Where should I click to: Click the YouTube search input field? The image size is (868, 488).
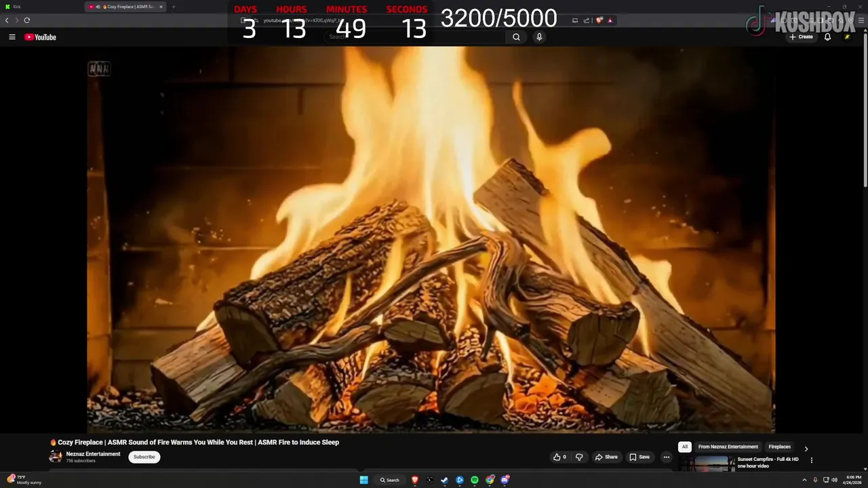(x=415, y=37)
